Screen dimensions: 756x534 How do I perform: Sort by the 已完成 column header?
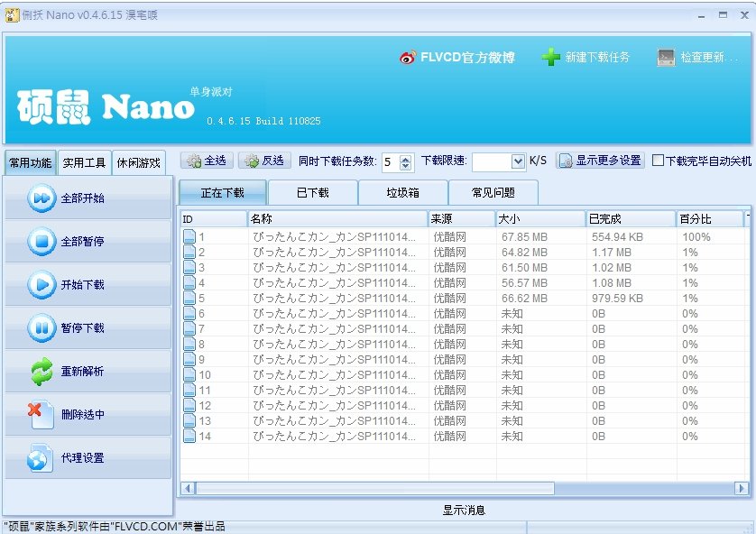click(x=632, y=219)
